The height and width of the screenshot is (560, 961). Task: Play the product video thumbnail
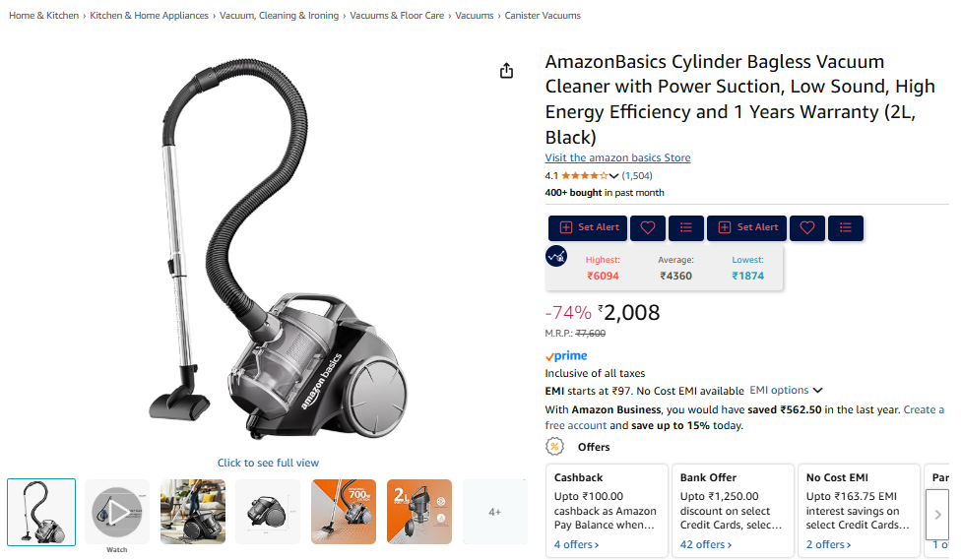tap(116, 512)
